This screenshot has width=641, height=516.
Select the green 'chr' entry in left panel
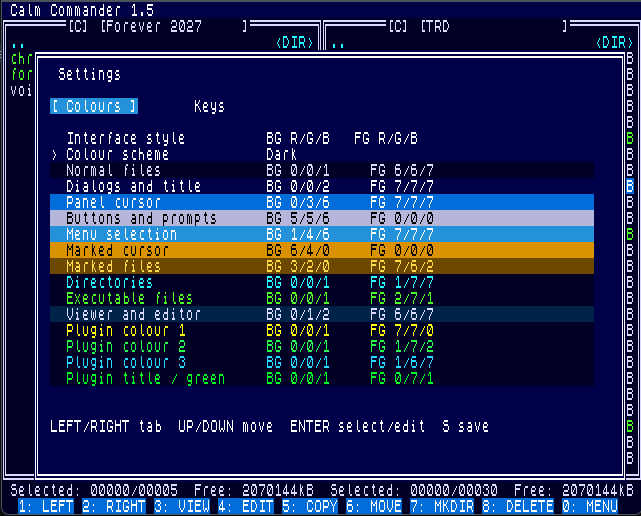(22, 59)
